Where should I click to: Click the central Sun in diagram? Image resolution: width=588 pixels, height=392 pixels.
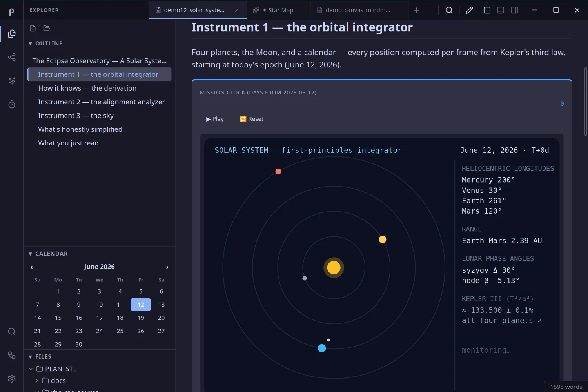(x=334, y=268)
